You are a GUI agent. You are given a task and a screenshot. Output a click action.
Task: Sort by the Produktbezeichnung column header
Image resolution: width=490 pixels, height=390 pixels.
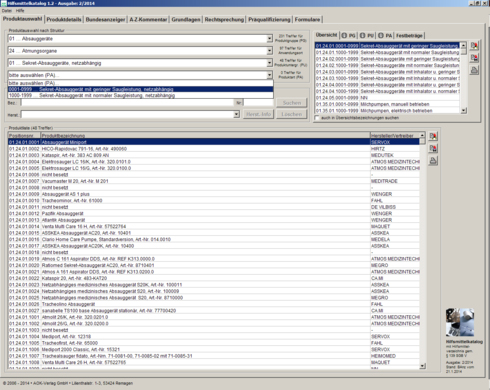pos(205,136)
